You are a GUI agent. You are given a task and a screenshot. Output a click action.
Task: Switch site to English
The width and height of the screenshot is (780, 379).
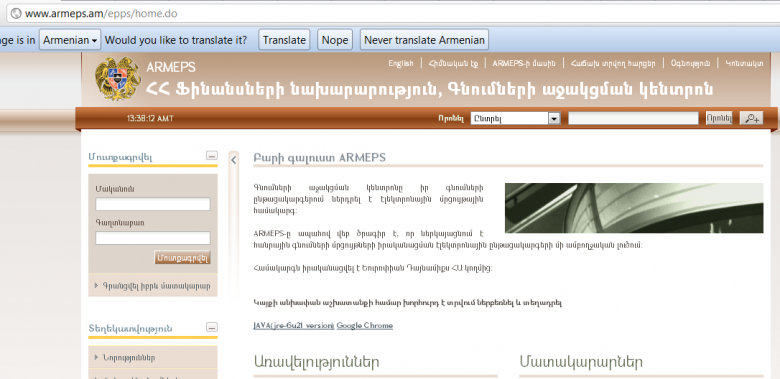[401, 63]
